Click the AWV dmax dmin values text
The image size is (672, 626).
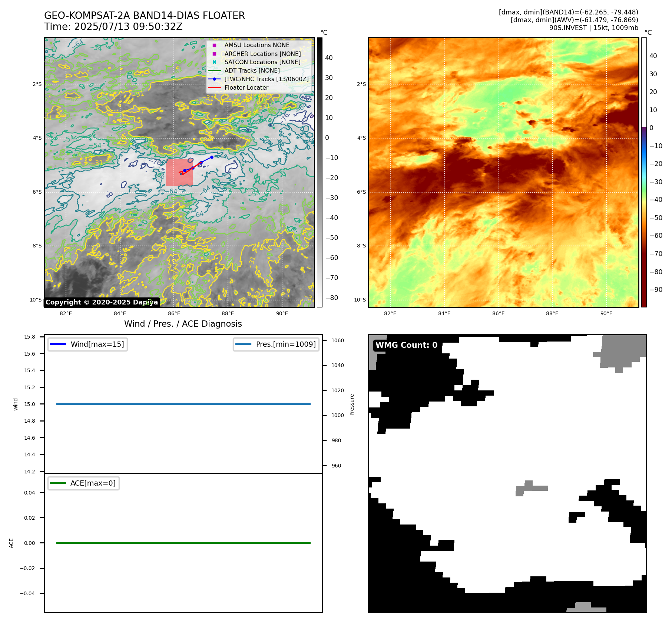click(x=575, y=20)
